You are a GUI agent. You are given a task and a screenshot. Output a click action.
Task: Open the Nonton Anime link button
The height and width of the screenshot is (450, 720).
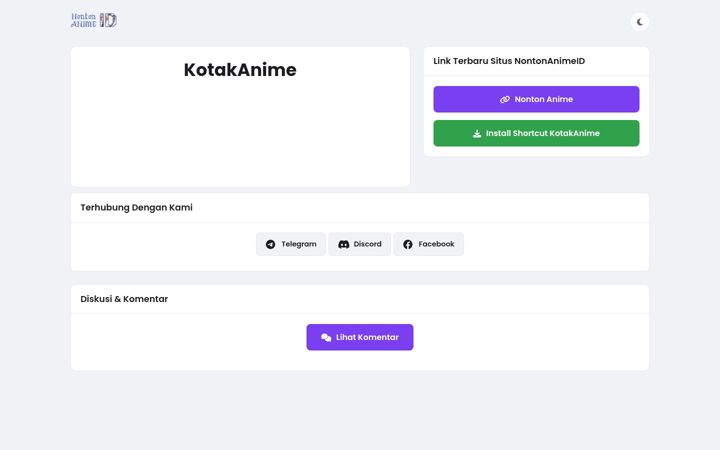coord(536,99)
